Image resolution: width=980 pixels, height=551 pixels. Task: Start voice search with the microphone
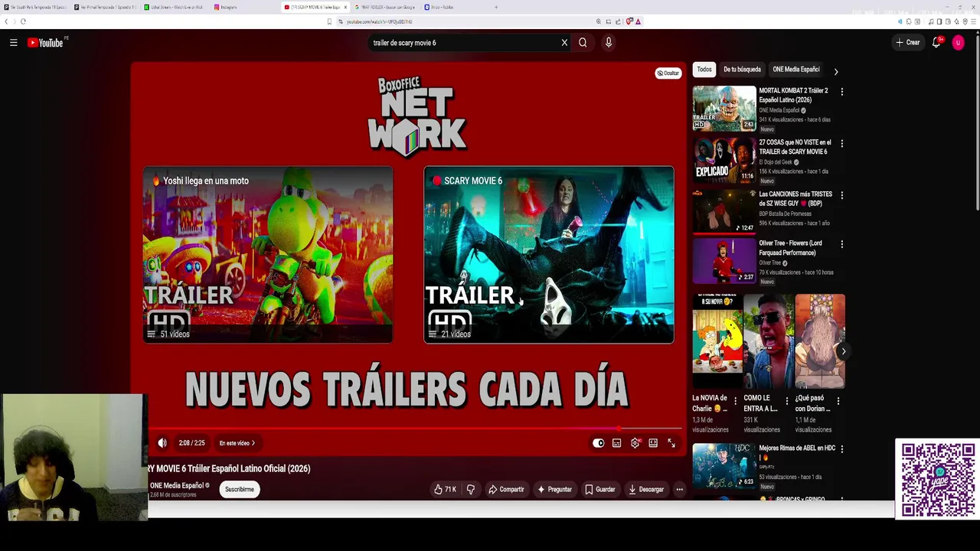pos(609,43)
